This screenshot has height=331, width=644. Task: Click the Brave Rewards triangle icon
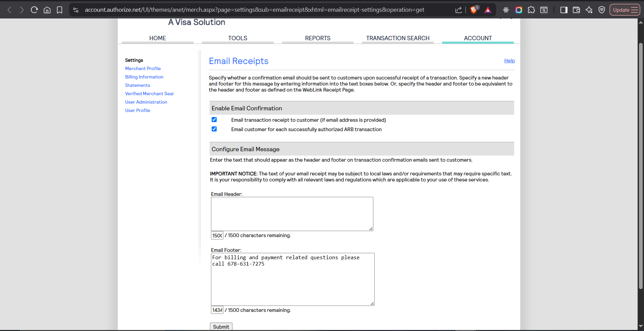click(x=488, y=10)
